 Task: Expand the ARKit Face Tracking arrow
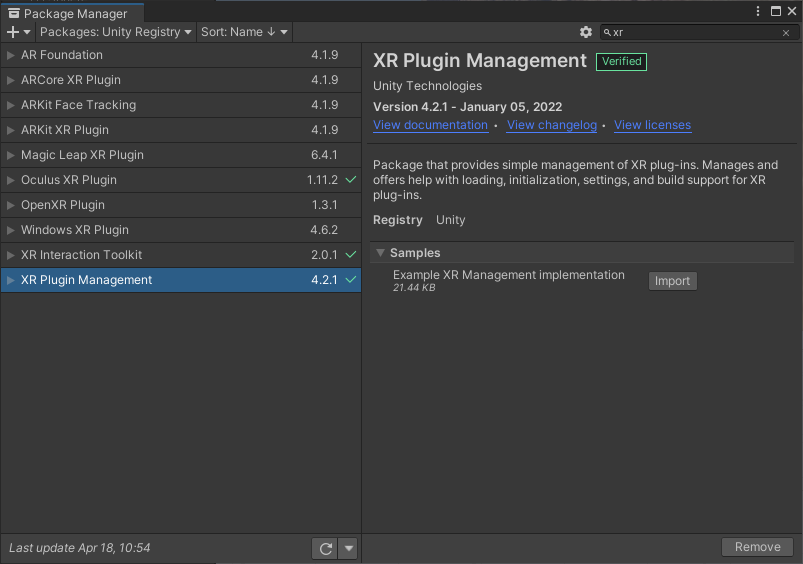point(10,105)
